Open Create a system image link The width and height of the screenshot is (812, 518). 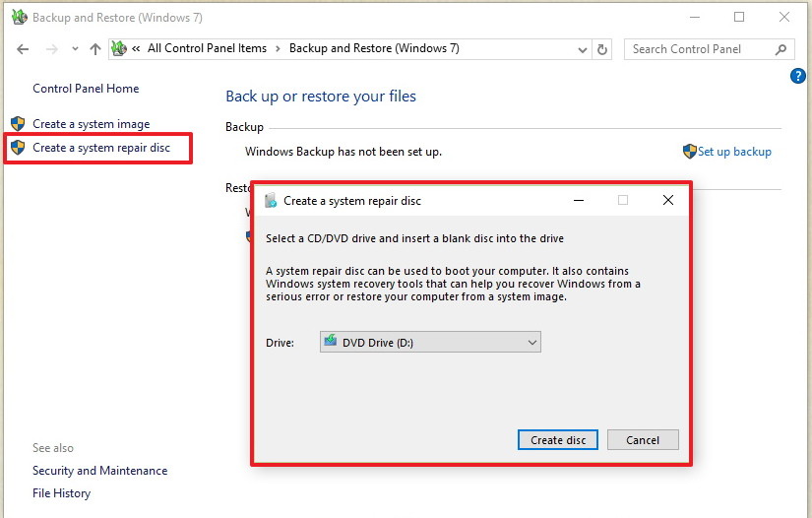(x=92, y=124)
